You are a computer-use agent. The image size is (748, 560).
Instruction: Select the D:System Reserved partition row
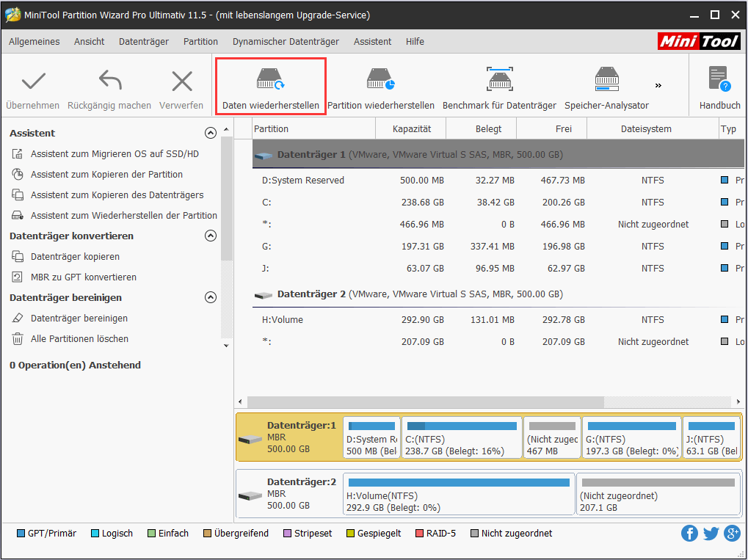(498, 181)
